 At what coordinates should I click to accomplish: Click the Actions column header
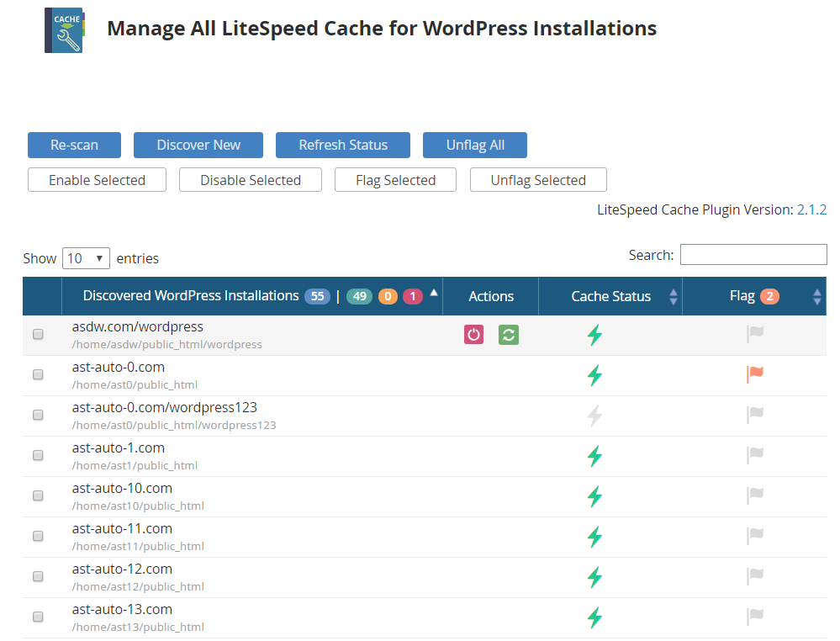tap(491, 296)
